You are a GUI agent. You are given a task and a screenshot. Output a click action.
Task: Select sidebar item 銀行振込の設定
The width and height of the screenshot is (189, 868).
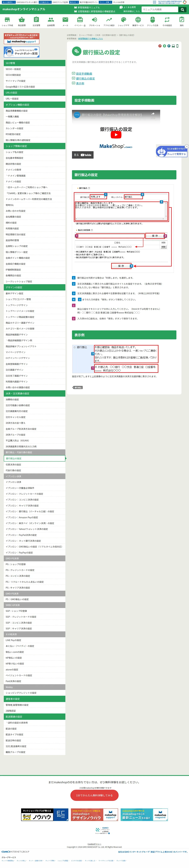pyautogui.click(x=34, y=458)
